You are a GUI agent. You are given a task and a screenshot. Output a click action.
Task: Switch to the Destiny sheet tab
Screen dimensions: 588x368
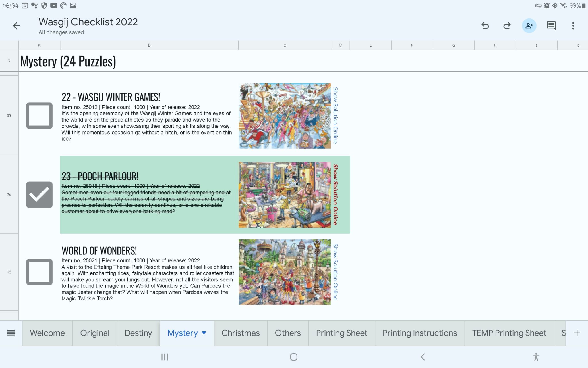138,333
